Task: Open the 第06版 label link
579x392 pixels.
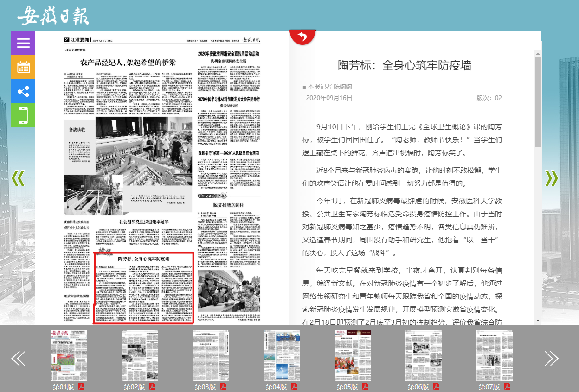Action: coord(418,387)
